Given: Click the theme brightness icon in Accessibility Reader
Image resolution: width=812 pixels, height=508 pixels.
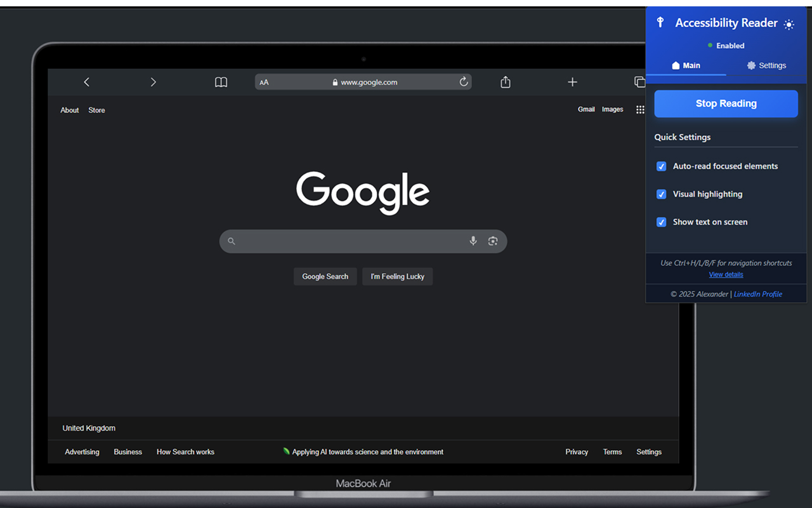Looking at the screenshot, I should (789, 24).
